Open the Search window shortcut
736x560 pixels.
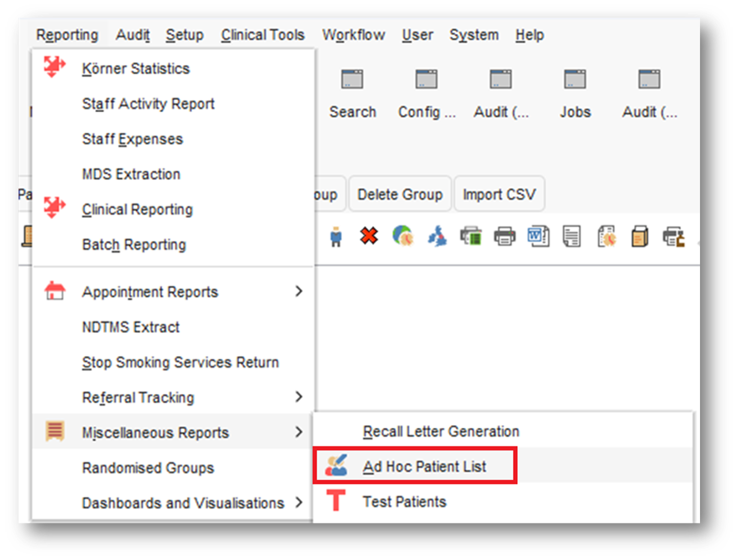tap(353, 94)
